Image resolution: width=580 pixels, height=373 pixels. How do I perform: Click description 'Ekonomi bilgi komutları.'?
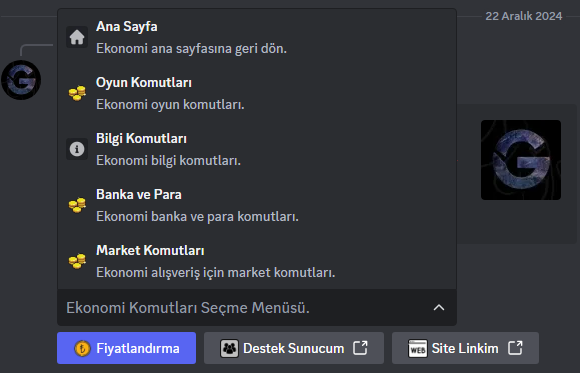[168, 160]
